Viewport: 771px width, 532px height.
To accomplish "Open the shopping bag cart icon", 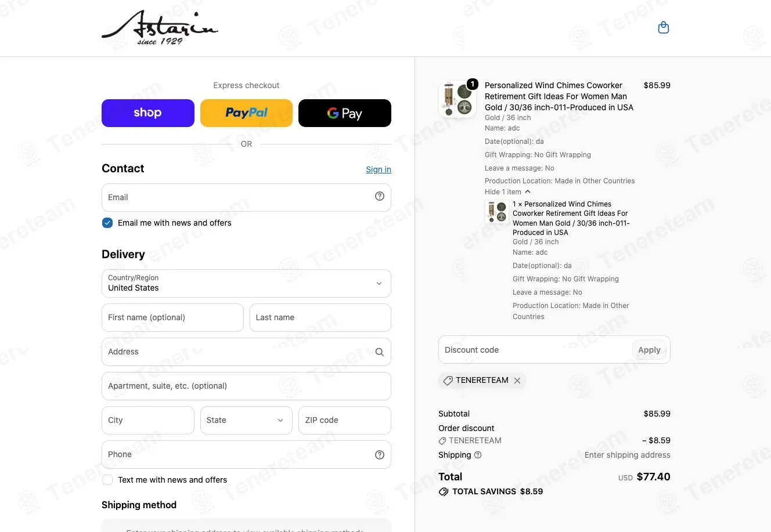I will (664, 28).
